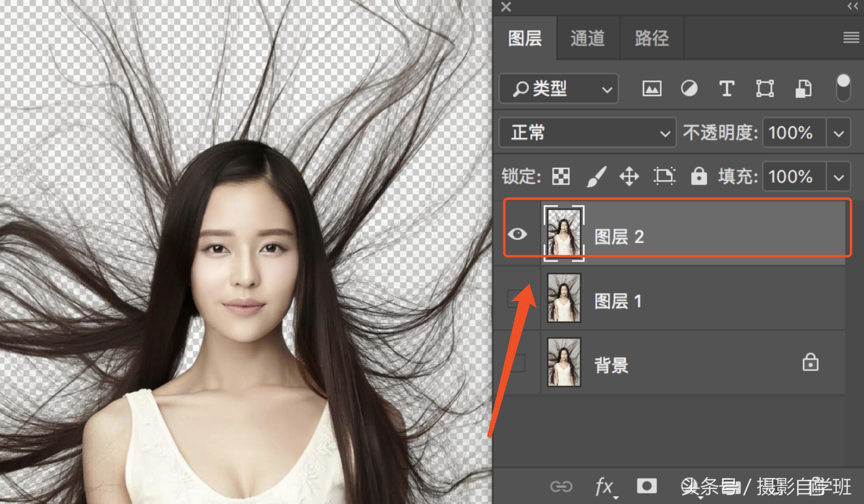Viewport: 864px width, 504px height.
Task: Select the lock position icon
Action: click(628, 177)
